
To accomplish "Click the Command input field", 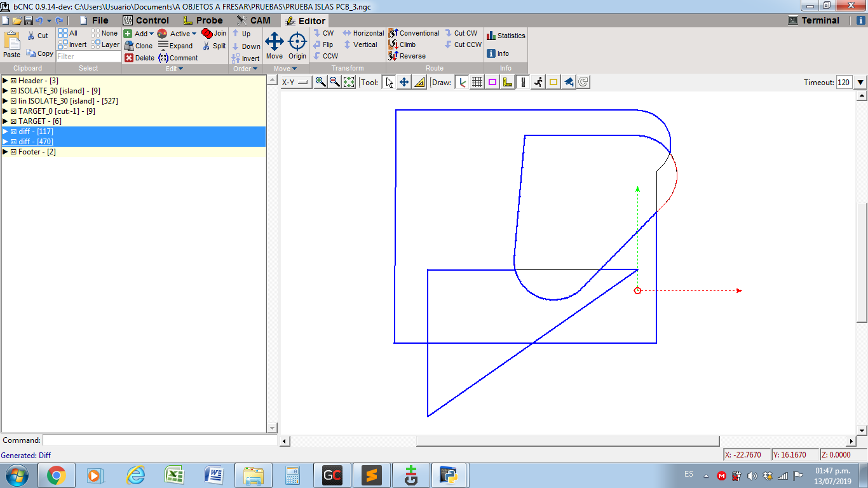I will [160, 440].
